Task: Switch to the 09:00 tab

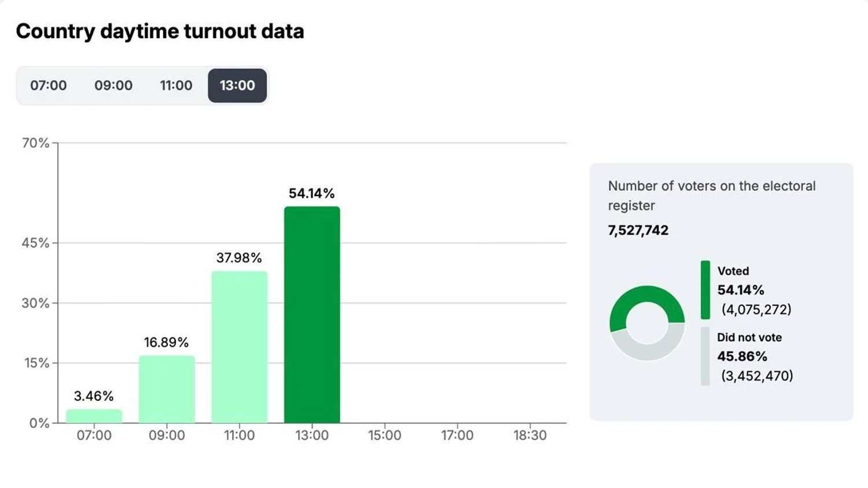Action: point(113,86)
